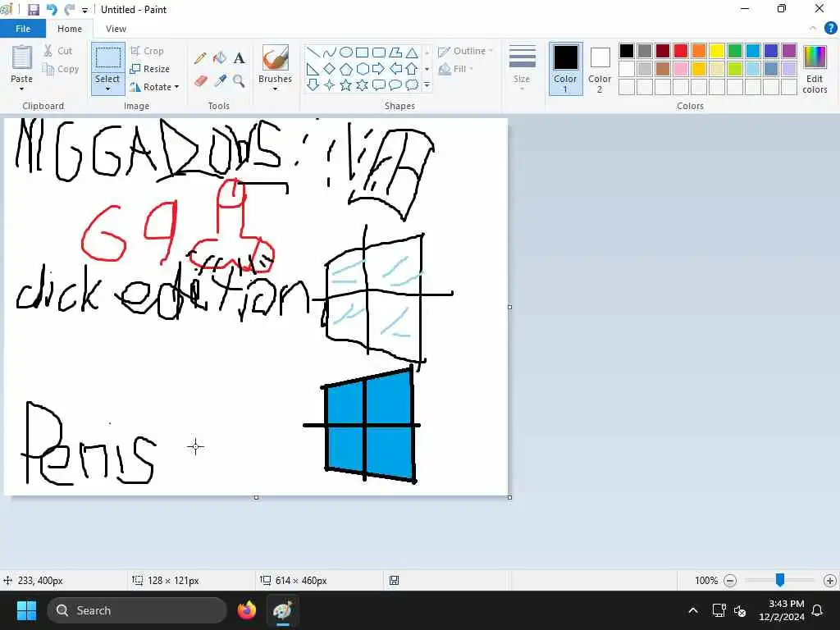Select the Eraser tool
The image size is (840, 630).
[x=200, y=81]
